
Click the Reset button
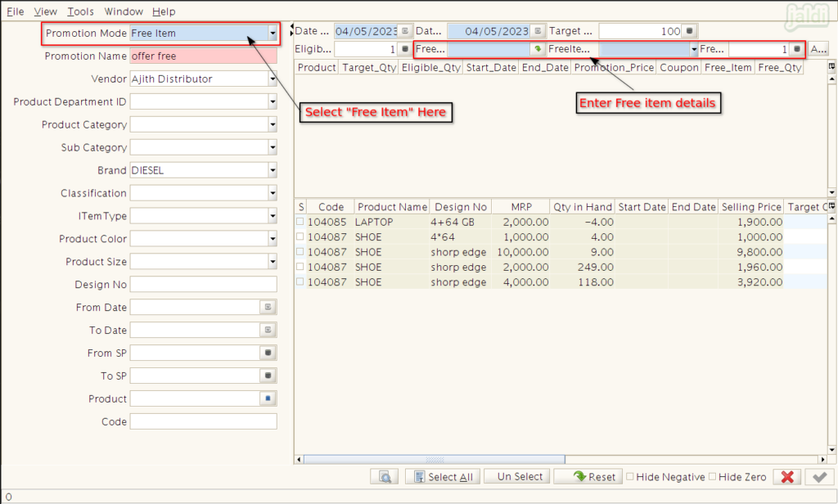coord(588,477)
